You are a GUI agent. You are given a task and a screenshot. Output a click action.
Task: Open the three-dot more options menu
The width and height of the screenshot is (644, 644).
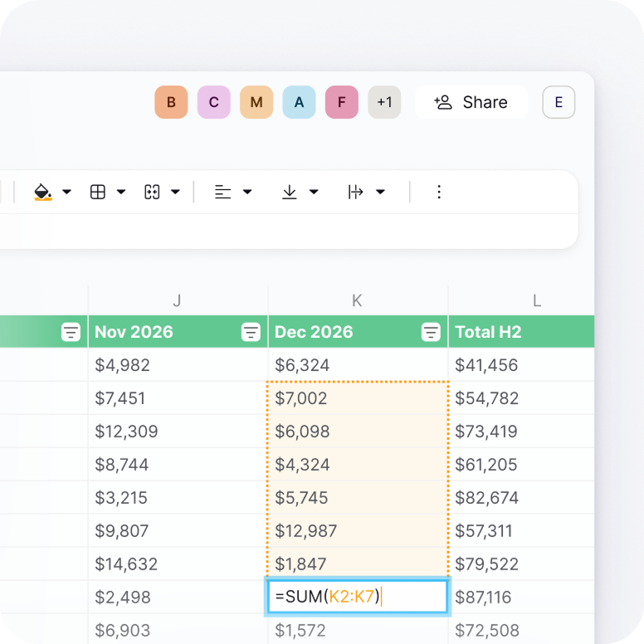click(439, 192)
